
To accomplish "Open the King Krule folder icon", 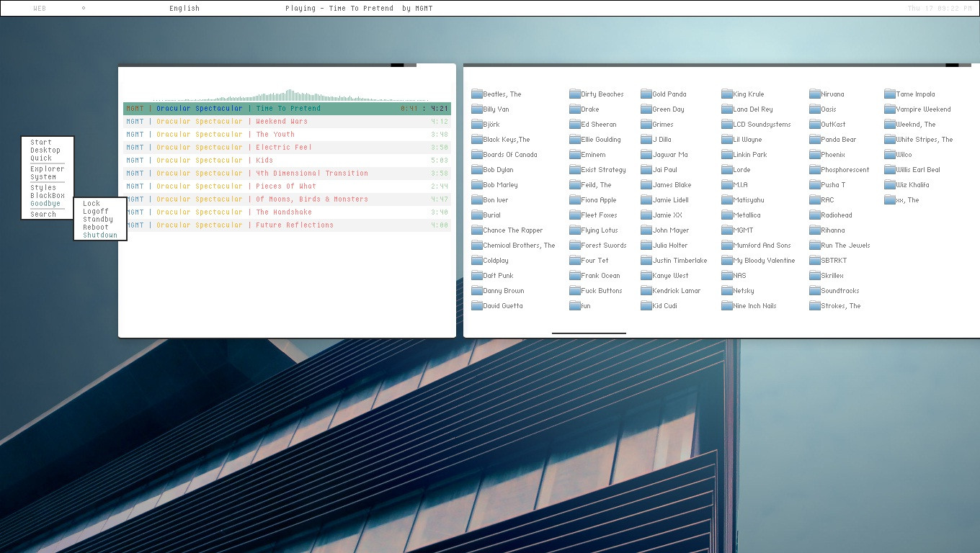I will point(728,94).
